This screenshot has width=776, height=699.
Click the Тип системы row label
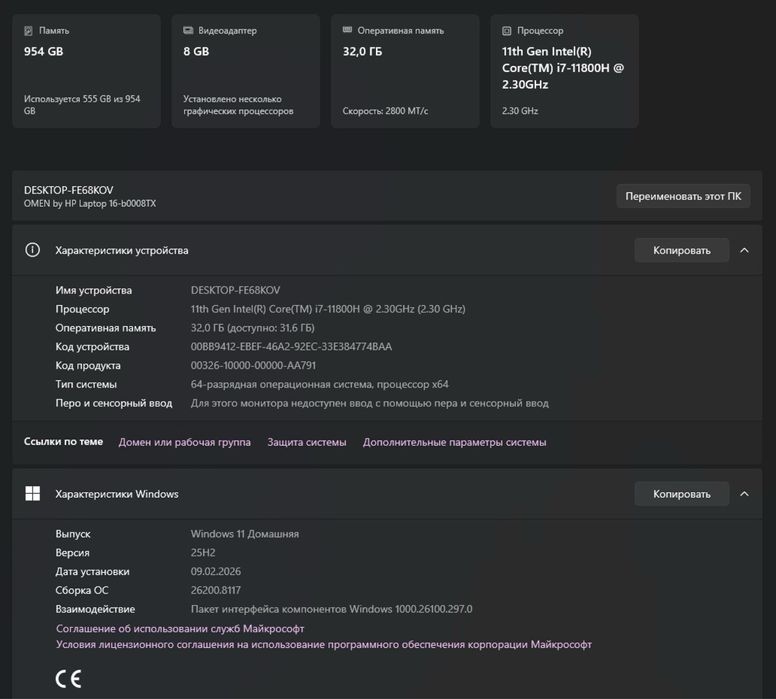(86, 384)
